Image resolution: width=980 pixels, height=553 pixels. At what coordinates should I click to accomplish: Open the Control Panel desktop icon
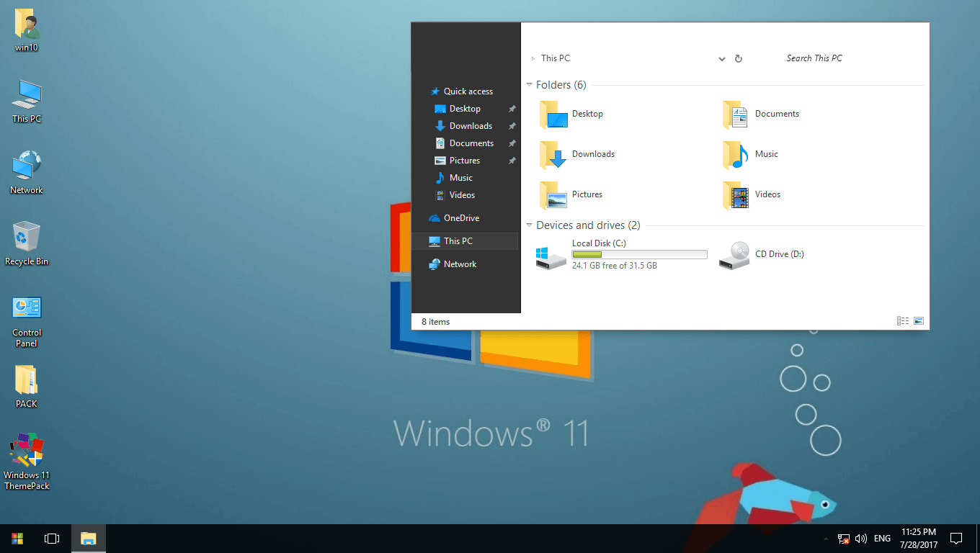point(27,321)
